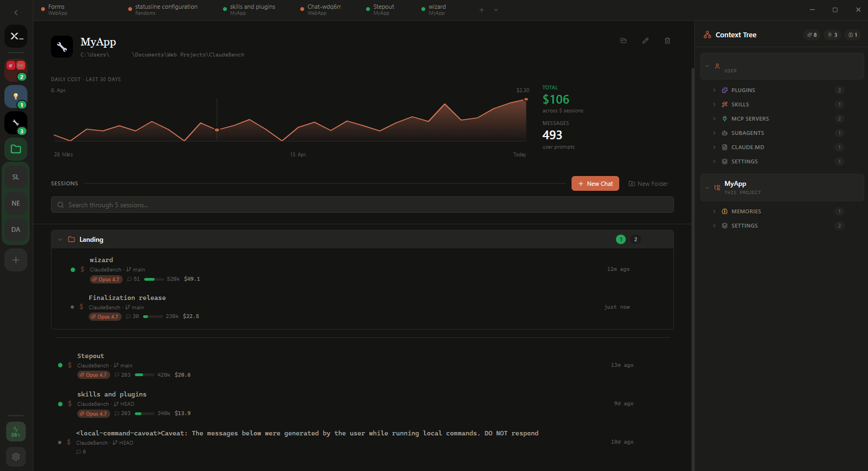
Task: Expand the MCP SERVERS node
Action: coord(714,118)
